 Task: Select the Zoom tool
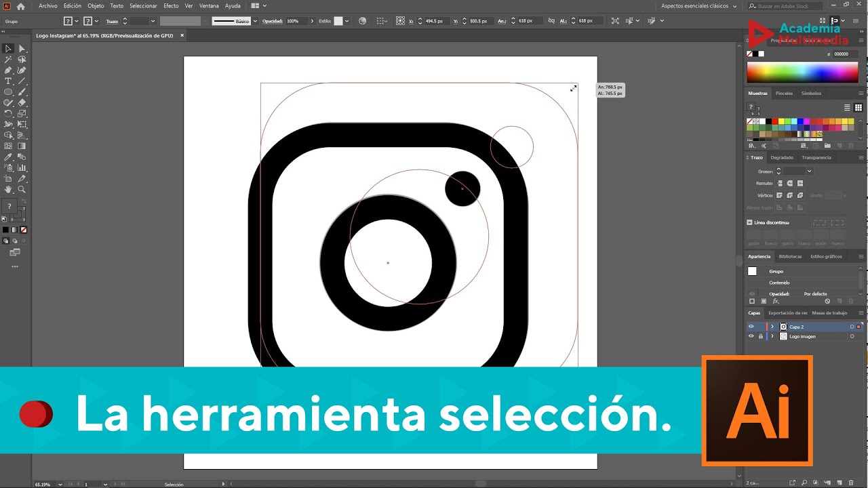22,190
